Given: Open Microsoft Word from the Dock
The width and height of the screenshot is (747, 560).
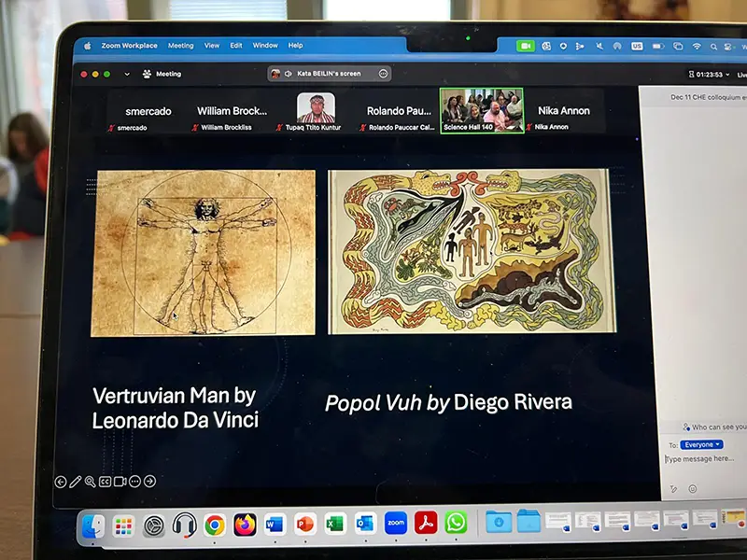Looking at the screenshot, I should [275, 525].
